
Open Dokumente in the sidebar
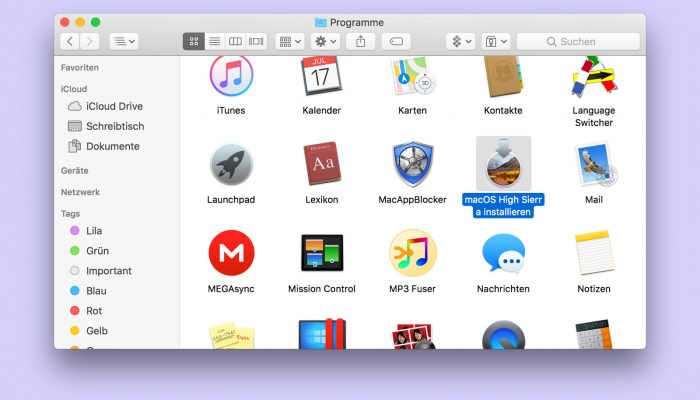pyautogui.click(x=117, y=146)
